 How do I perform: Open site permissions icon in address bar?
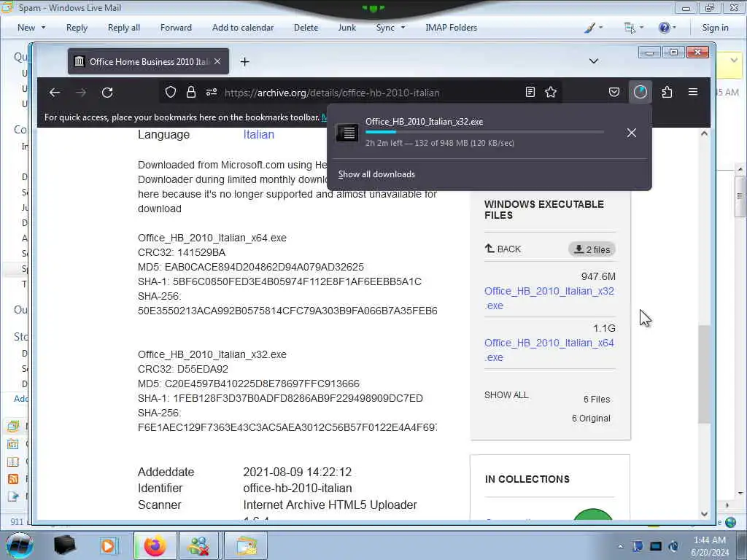click(x=212, y=93)
